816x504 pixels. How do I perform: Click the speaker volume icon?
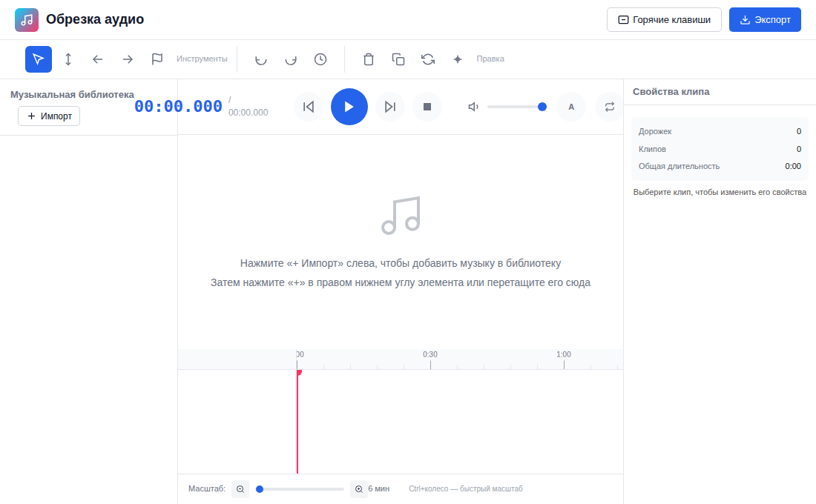tap(473, 107)
